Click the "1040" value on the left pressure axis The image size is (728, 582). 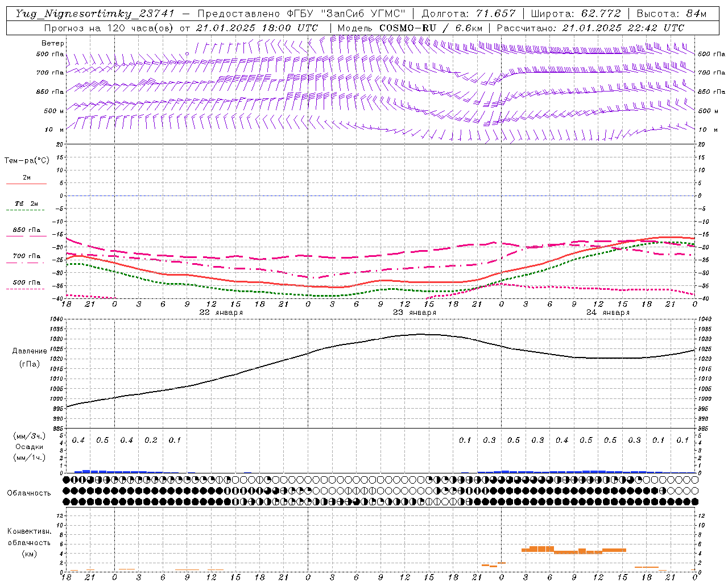pyautogui.click(x=57, y=319)
